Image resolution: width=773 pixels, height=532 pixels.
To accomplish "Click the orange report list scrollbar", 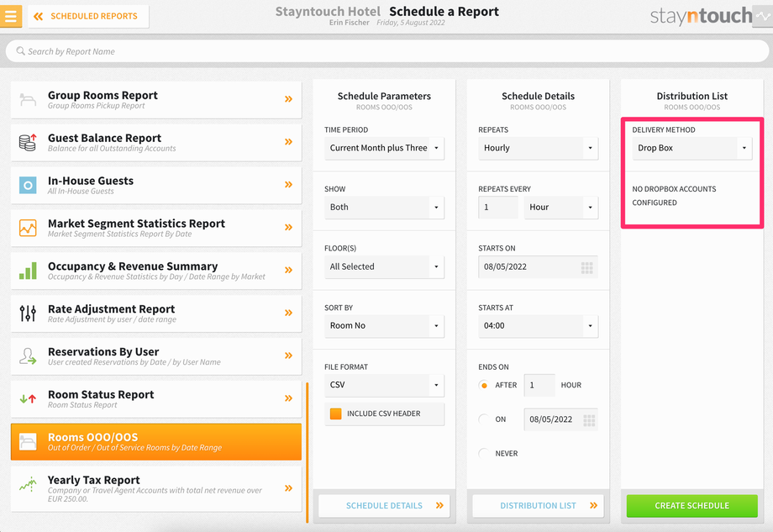I will (308, 452).
